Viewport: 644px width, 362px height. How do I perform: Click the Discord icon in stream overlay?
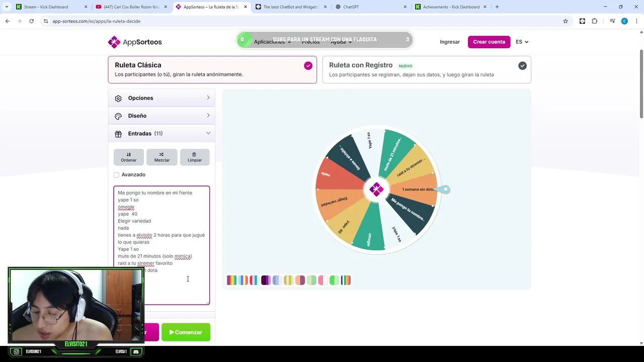click(x=135, y=352)
